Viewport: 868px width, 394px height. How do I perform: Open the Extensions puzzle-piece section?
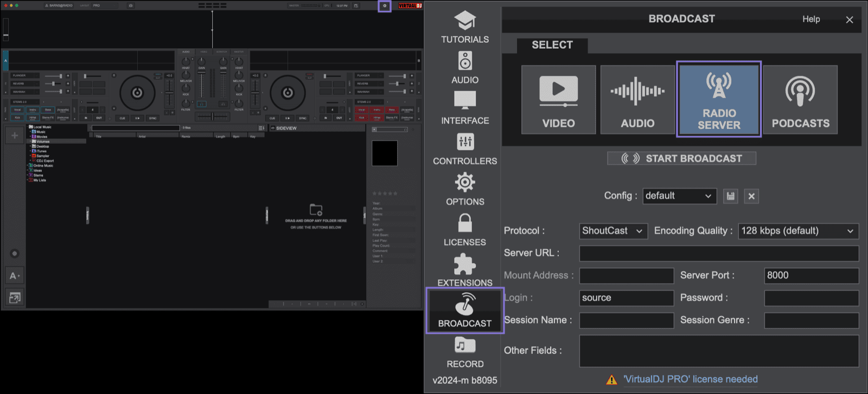[465, 269]
